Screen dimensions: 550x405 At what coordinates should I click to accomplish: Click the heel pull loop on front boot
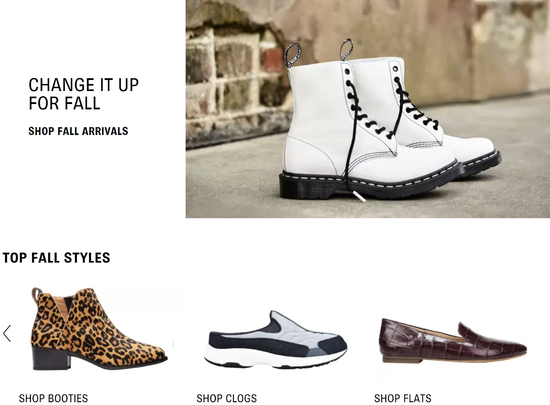click(x=293, y=55)
